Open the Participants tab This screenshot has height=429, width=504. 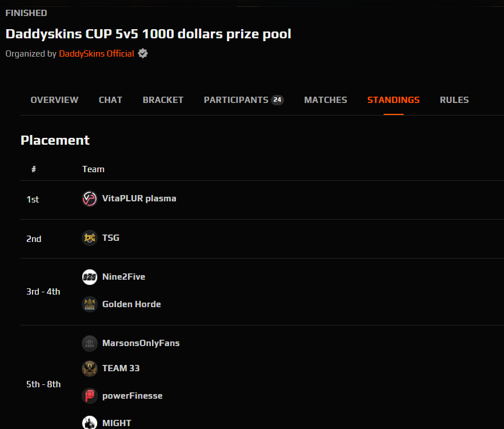(x=243, y=100)
